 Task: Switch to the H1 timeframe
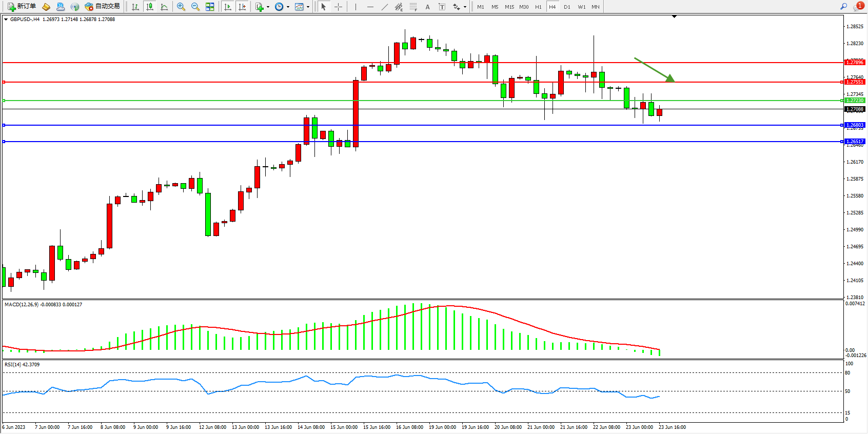pos(538,7)
